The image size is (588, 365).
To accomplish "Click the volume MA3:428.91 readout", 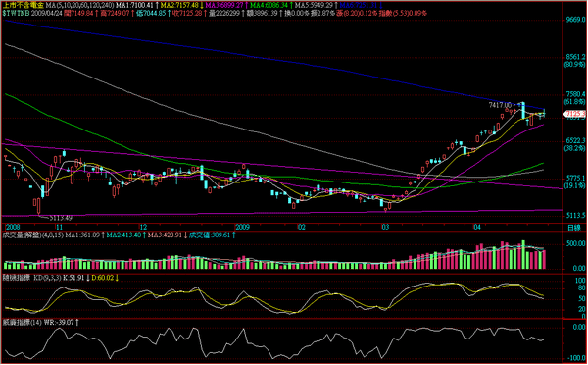I will pos(165,235).
